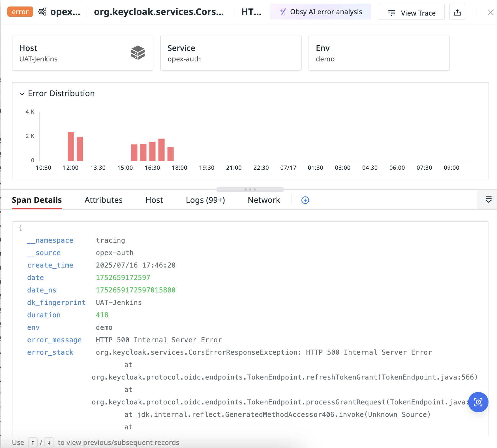Click the error_stack field key
497x448 pixels.
(50, 352)
